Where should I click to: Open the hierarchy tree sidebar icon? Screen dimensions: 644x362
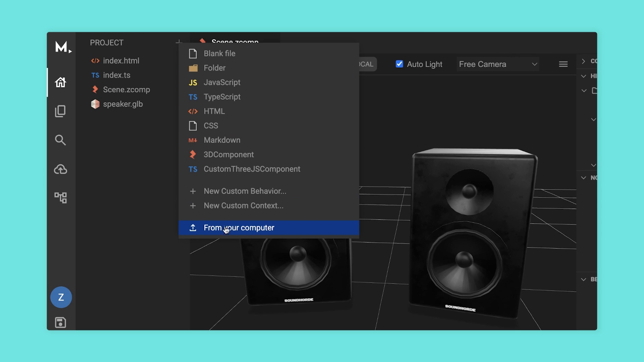click(61, 198)
